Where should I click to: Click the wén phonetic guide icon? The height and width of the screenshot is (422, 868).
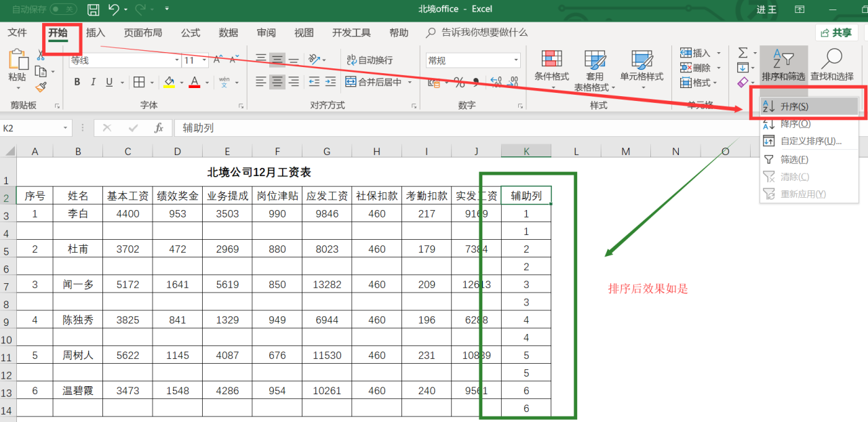[224, 82]
